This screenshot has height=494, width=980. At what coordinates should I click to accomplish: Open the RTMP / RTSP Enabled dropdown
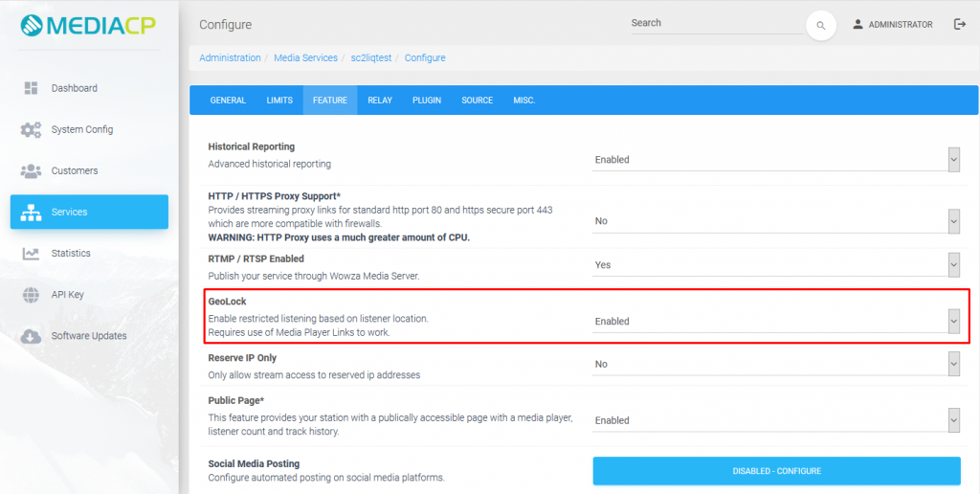(x=954, y=264)
